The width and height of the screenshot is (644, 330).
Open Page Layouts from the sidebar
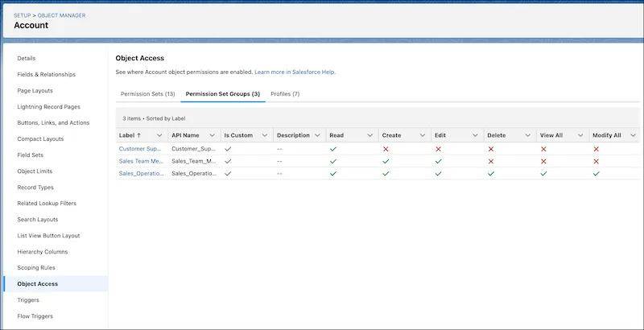pos(35,90)
